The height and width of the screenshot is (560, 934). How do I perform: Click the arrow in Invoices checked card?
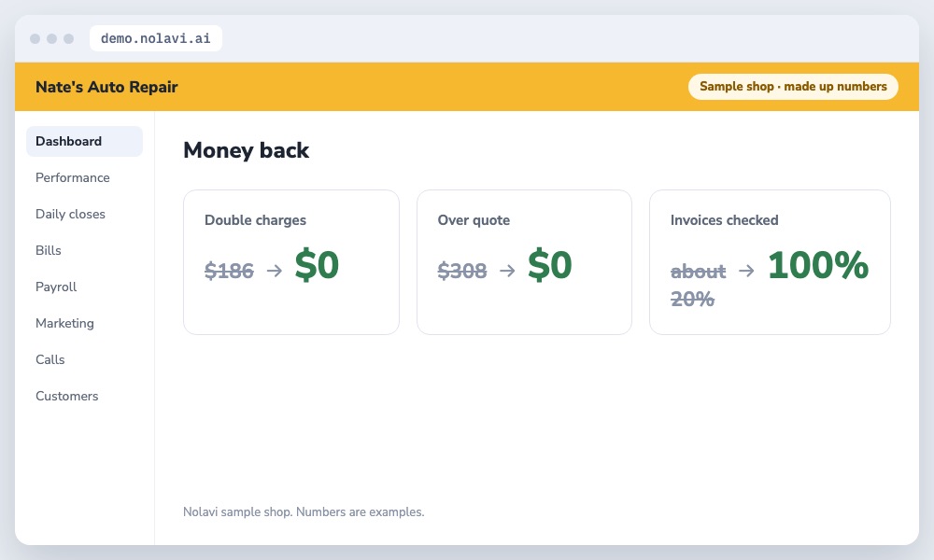(746, 271)
